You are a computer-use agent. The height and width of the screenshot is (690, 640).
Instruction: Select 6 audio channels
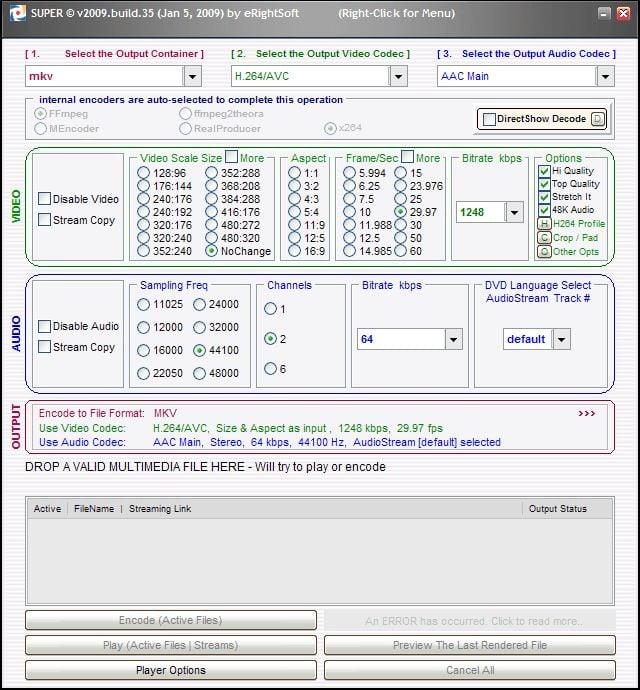270,369
